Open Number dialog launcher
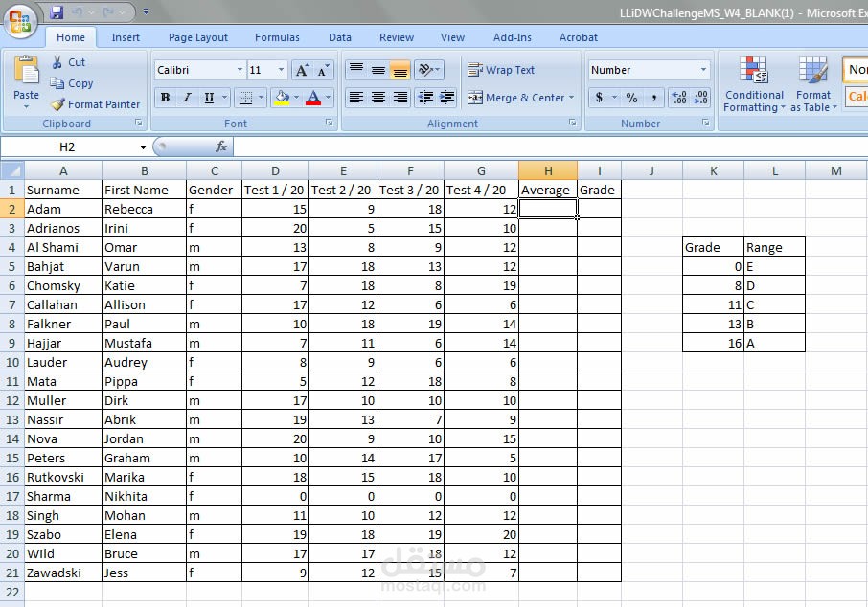 706,123
